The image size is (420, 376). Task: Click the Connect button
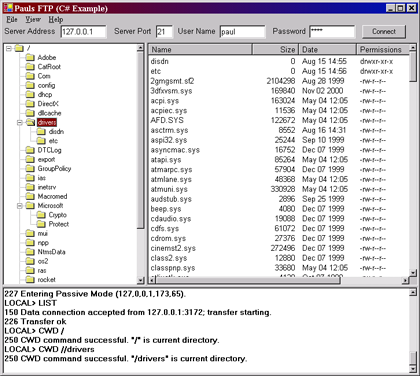point(384,32)
